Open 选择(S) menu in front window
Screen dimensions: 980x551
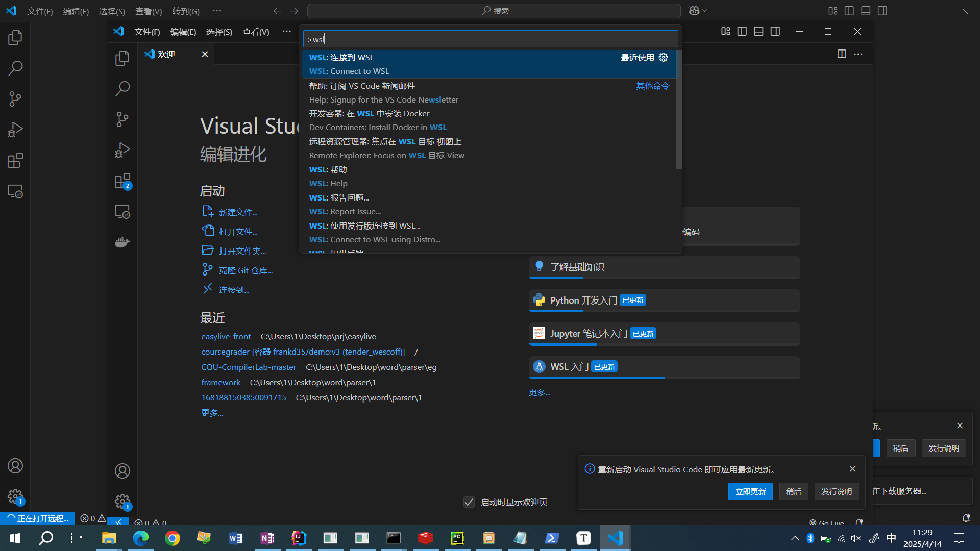[219, 32]
